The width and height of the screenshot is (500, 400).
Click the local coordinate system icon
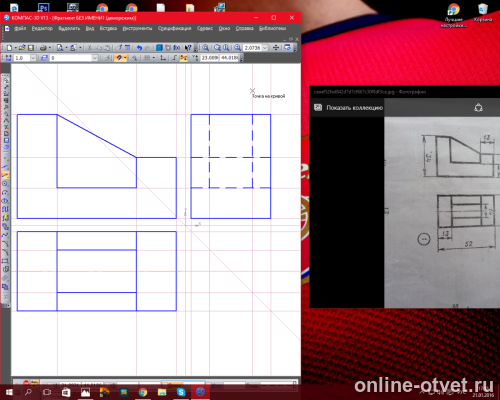click(163, 58)
